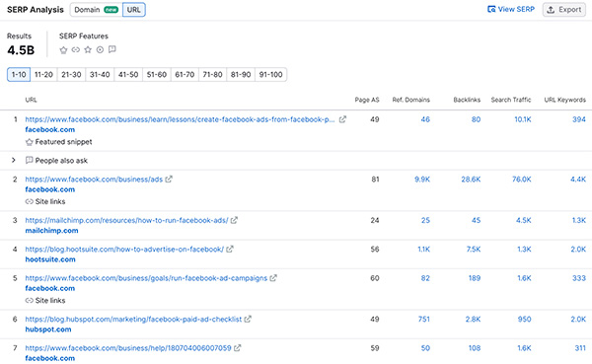Select the 71-80 results tab
The width and height of the screenshot is (592, 364).
(212, 74)
